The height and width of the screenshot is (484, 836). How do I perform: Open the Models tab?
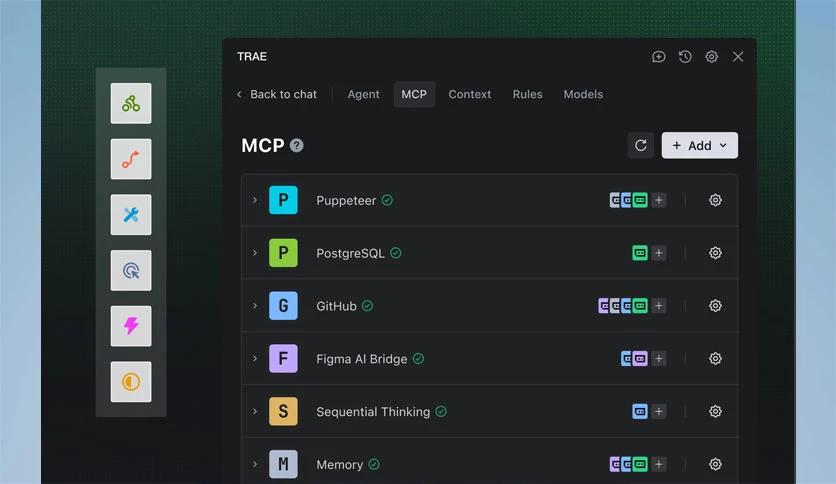pyautogui.click(x=583, y=94)
